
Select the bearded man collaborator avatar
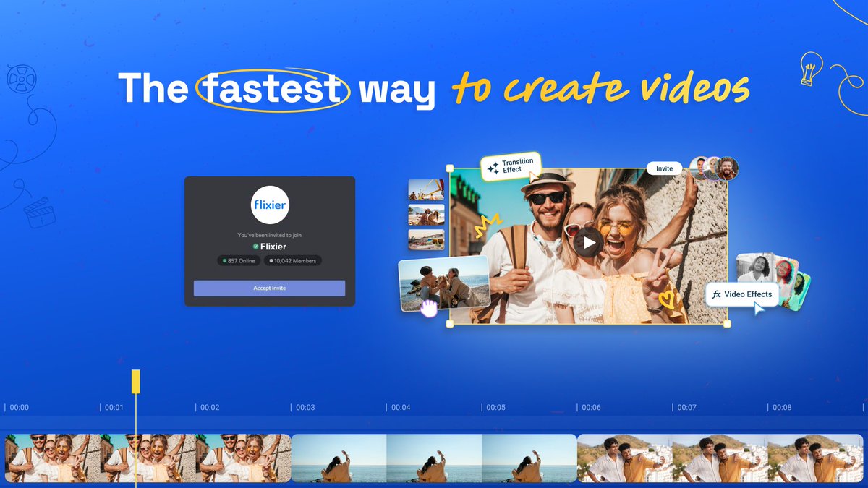tap(727, 168)
